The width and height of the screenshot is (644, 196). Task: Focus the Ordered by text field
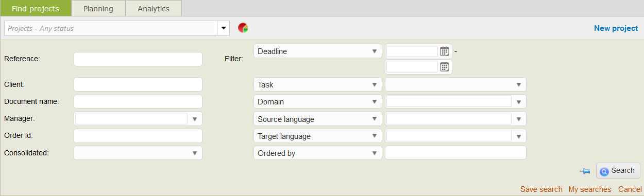tap(456, 153)
